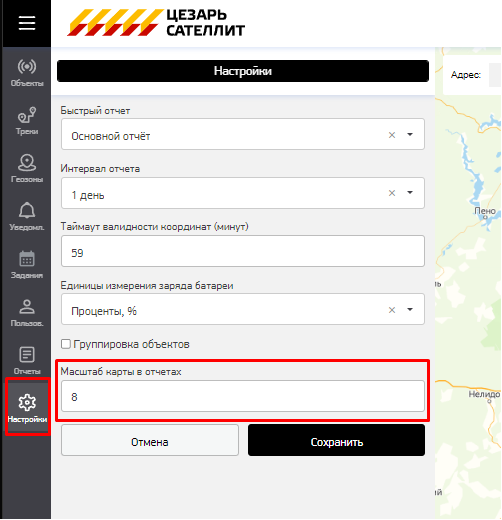Toggle the Группировка объектов checkbox
The width and height of the screenshot is (502, 520).
pyautogui.click(x=66, y=344)
